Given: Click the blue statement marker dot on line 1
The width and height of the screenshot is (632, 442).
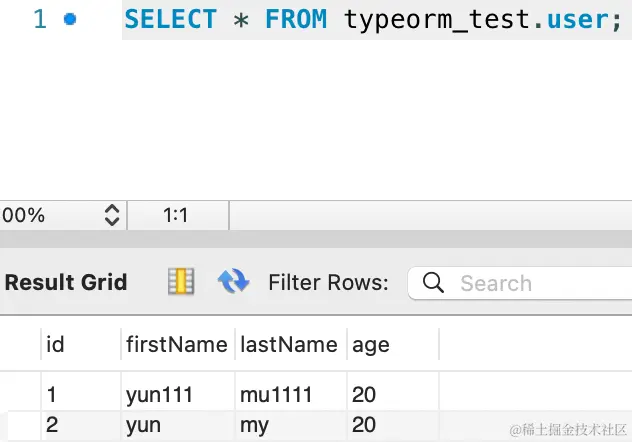Looking at the screenshot, I should click(69, 19).
